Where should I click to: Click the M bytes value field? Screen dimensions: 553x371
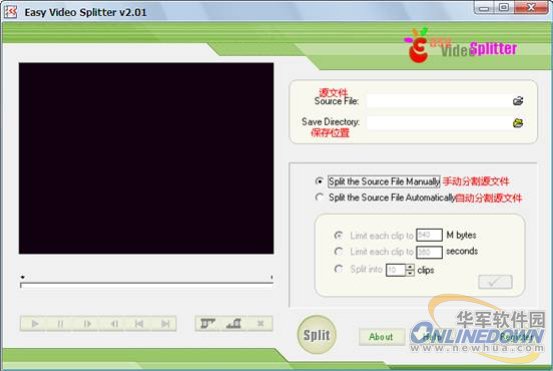429,235
